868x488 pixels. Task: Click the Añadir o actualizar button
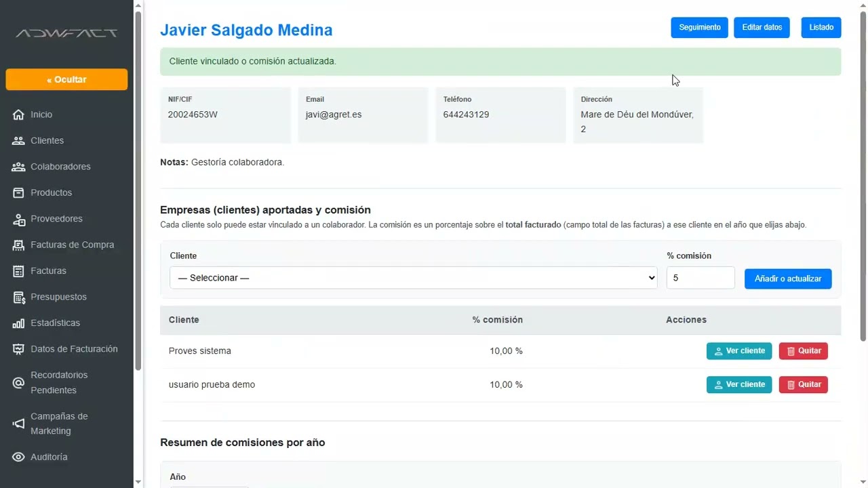[x=788, y=279]
